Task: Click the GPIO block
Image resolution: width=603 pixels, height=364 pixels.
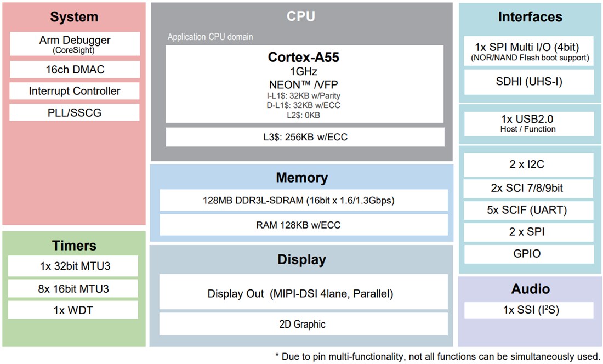Action: (x=529, y=254)
